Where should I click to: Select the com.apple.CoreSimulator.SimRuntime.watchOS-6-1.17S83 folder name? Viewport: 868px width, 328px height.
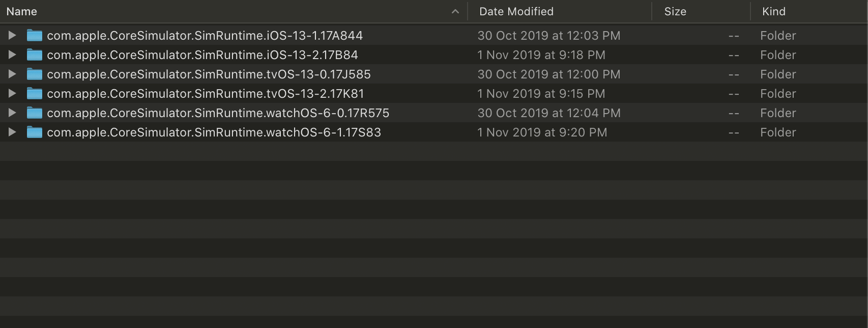pos(214,132)
